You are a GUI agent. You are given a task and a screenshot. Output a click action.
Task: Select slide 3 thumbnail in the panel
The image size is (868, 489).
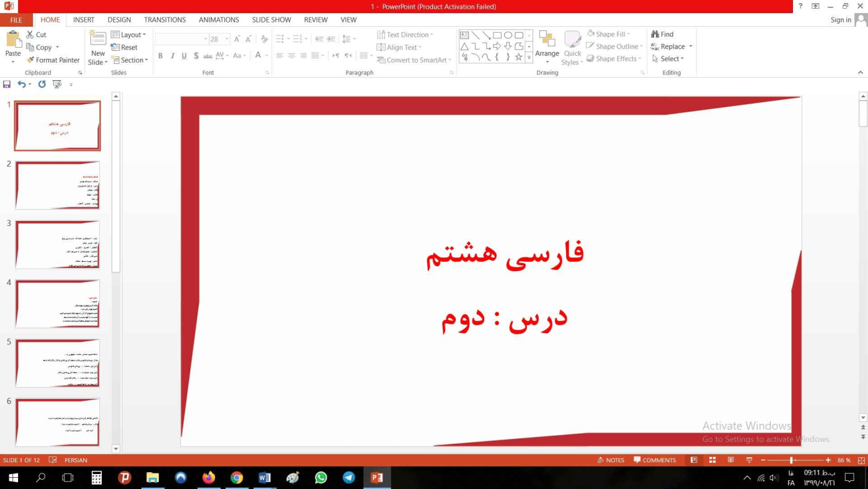coord(58,244)
